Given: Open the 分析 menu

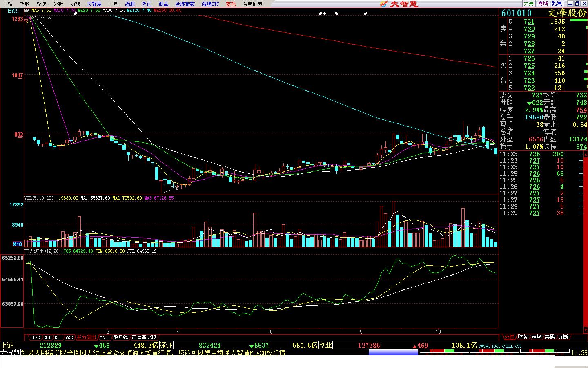Looking at the screenshot, I should click(x=58, y=4).
